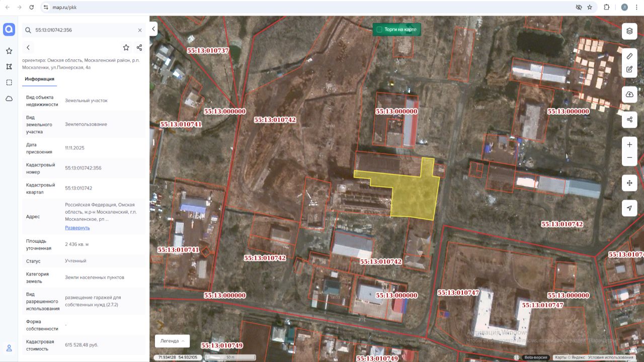This screenshot has width=644, height=362.
Task: Locate my position with the arrow button
Action: [629, 208]
